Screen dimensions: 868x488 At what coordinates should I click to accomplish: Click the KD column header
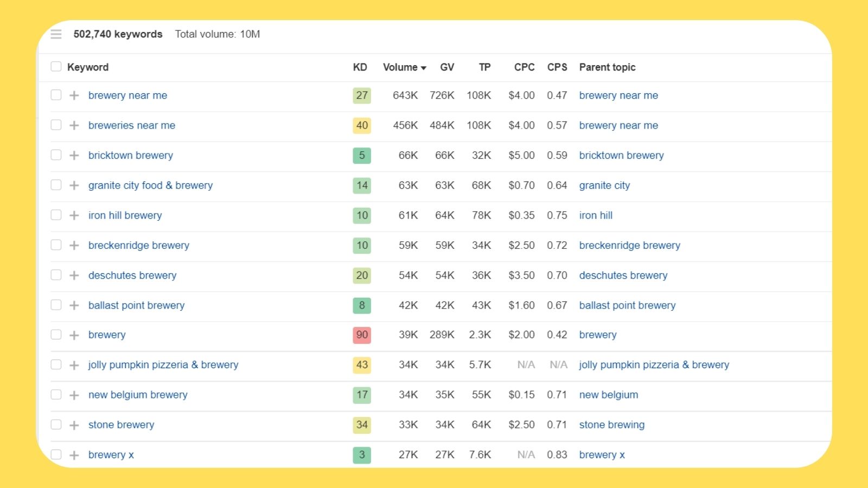click(360, 67)
